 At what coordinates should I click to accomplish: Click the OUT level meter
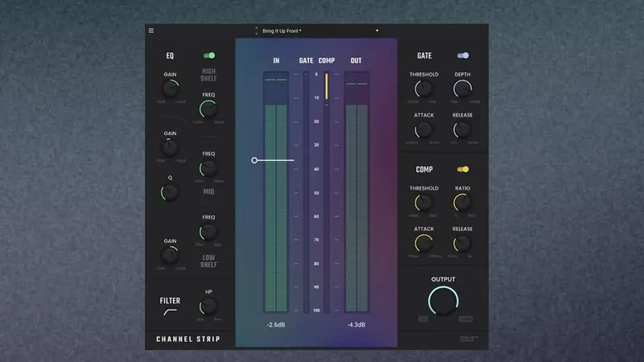357,191
